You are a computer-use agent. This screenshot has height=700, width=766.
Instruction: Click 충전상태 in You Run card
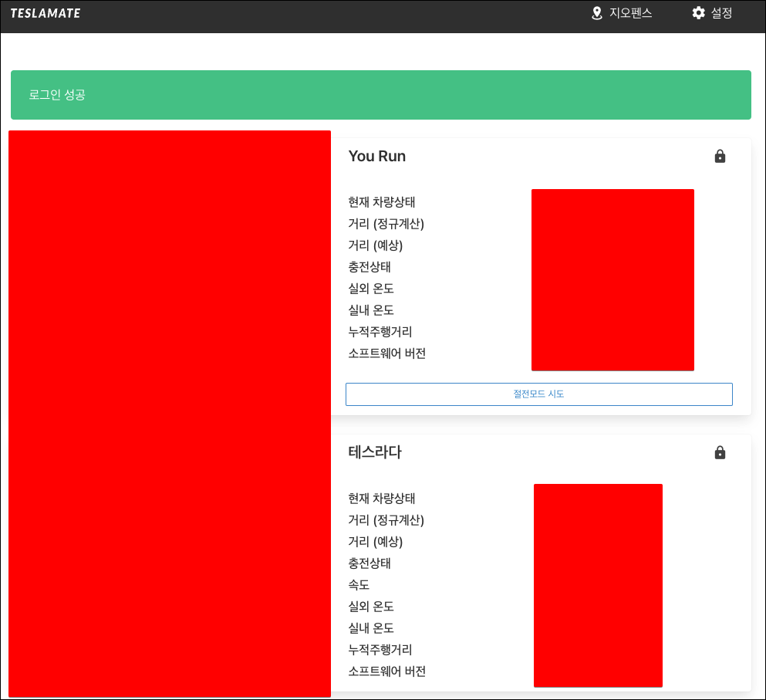point(370,267)
